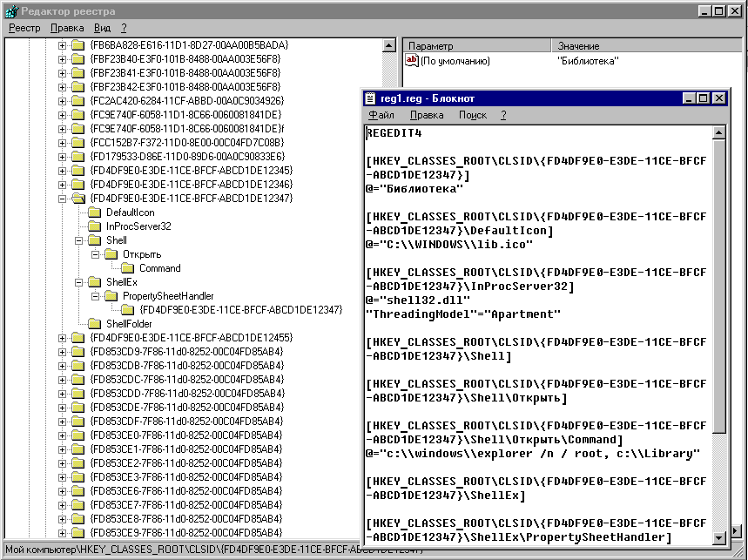
Task: Collapse the Открыть key
Action: pos(96,254)
